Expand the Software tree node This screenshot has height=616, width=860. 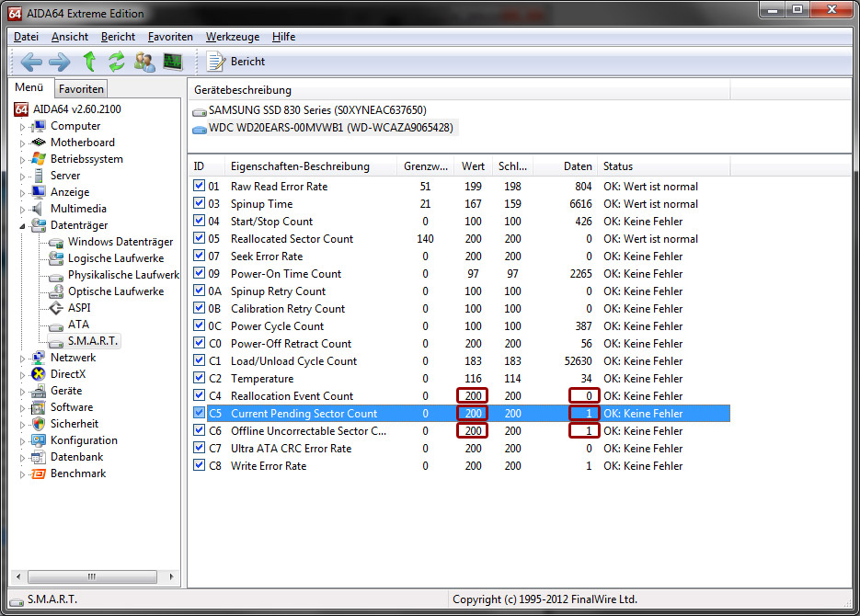click(22, 409)
